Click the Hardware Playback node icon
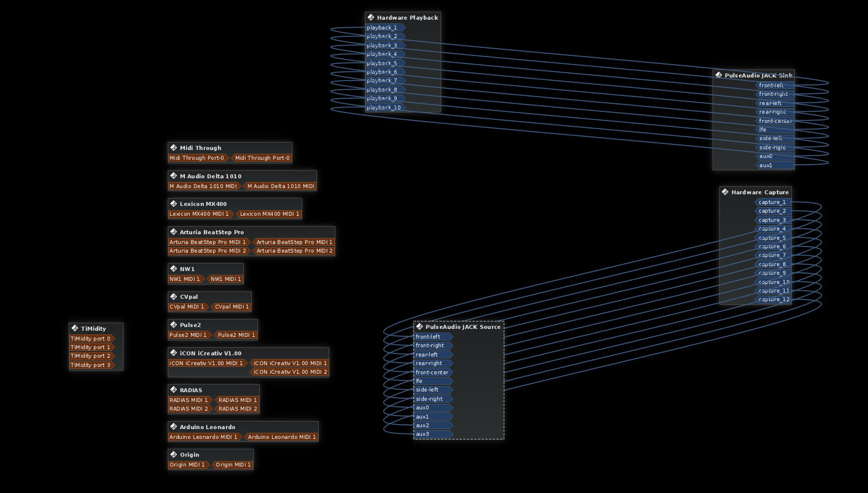Screen dimensions: 868x493 [370, 17]
